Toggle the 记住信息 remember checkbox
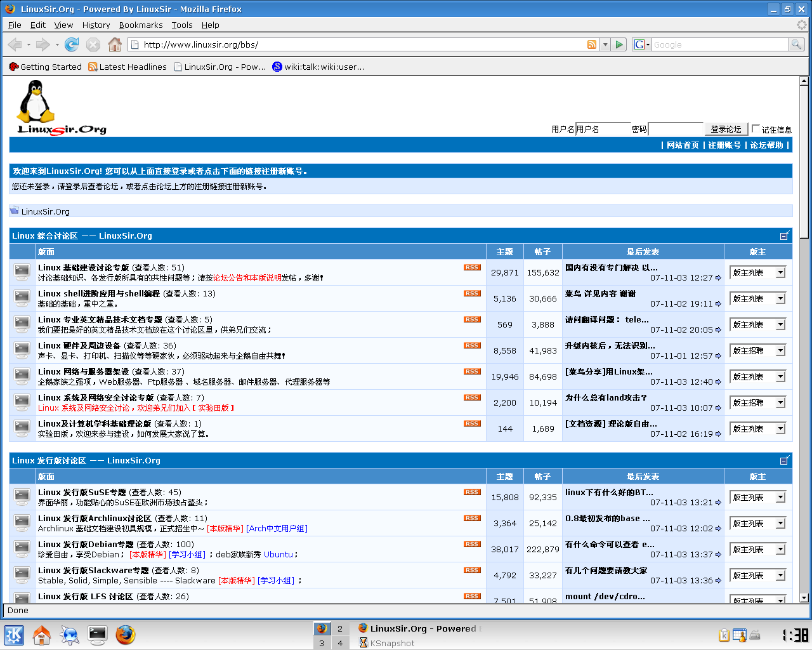 tap(756, 129)
